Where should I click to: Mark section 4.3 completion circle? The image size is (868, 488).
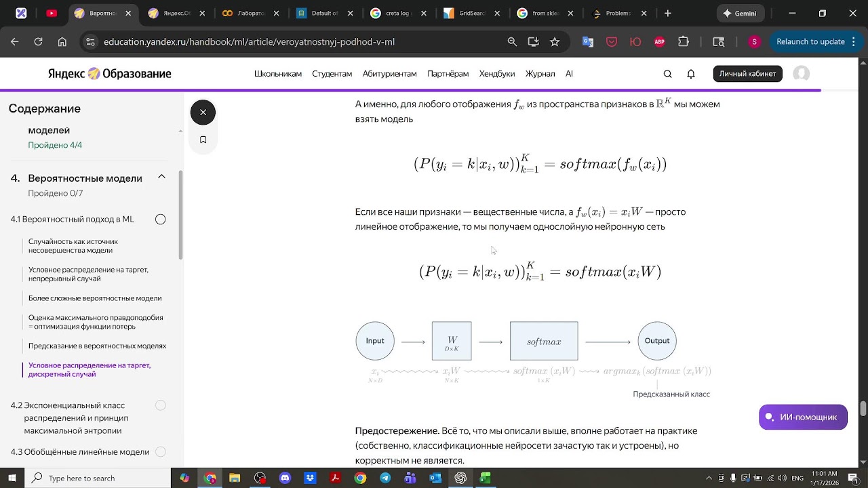pos(161,451)
